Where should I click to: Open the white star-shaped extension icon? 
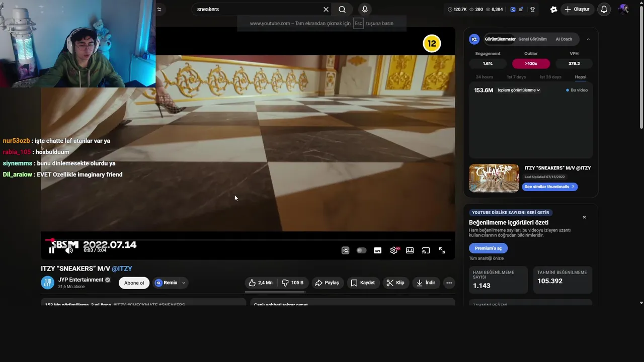click(553, 9)
